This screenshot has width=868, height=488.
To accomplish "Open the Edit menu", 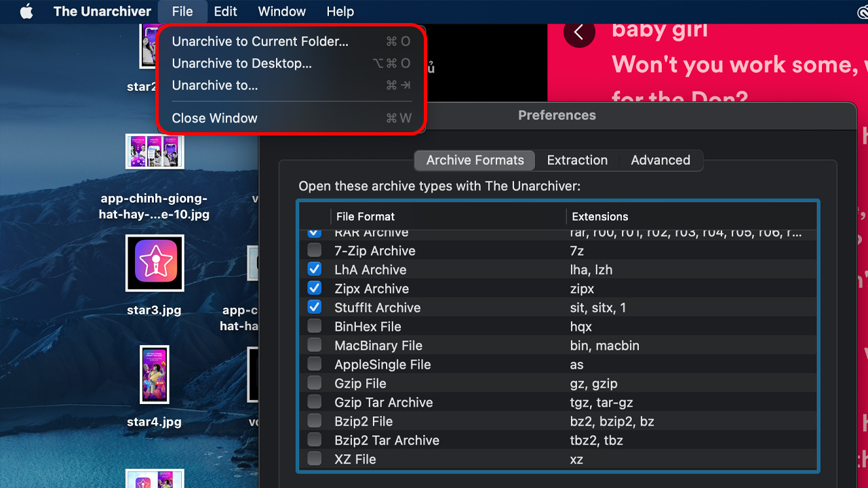I will pyautogui.click(x=225, y=12).
